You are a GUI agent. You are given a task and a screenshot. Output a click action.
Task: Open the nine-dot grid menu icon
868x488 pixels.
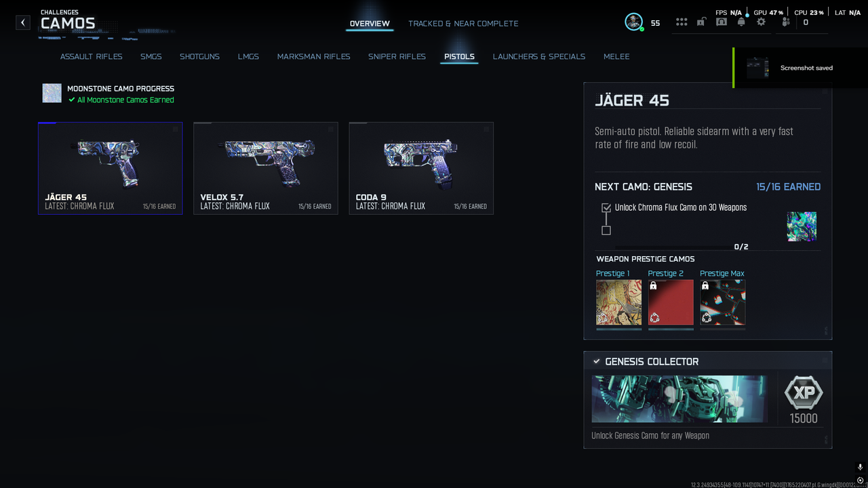click(682, 22)
